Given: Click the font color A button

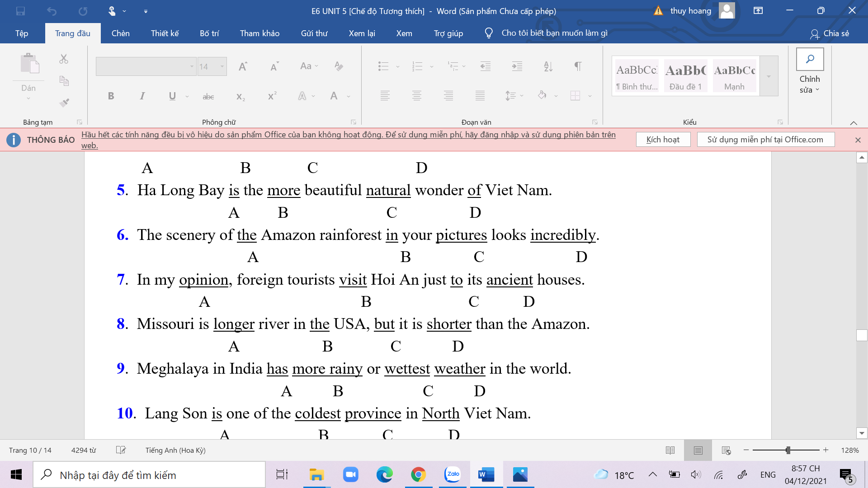Looking at the screenshot, I should (x=334, y=96).
